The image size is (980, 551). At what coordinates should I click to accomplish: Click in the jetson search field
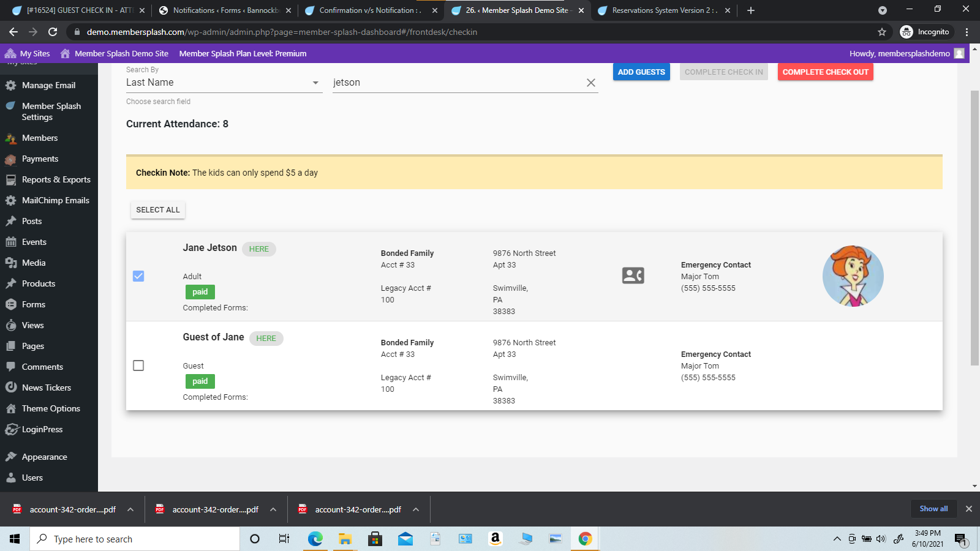tap(456, 83)
